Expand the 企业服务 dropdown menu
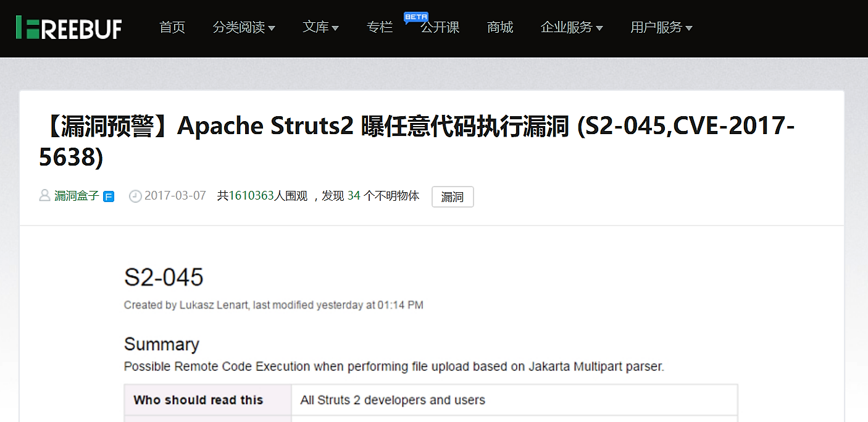The image size is (868, 422). pos(572,27)
